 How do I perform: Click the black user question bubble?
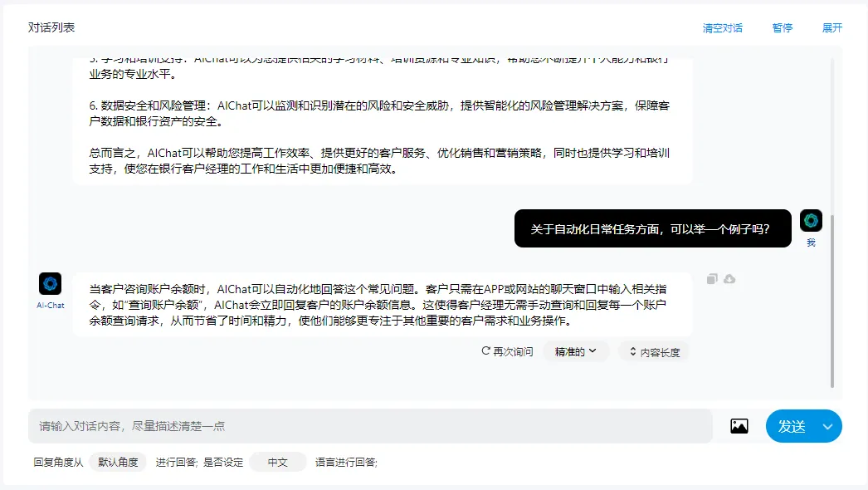point(652,228)
